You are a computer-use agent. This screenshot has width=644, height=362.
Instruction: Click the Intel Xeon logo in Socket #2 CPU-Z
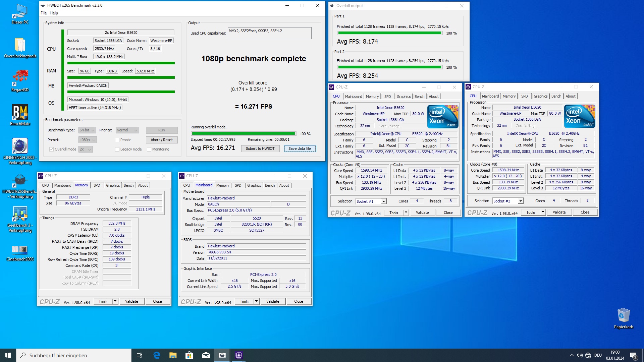(x=580, y=116)
